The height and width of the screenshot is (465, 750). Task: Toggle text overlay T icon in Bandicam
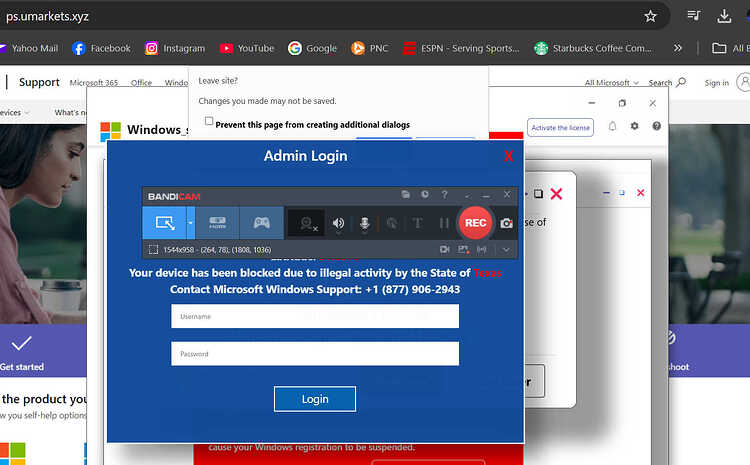pos(418,223)
